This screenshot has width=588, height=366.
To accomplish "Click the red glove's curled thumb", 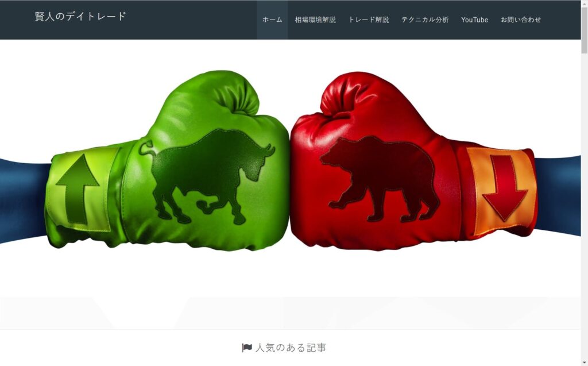I will pyautogui.click(x=345, y=94).
